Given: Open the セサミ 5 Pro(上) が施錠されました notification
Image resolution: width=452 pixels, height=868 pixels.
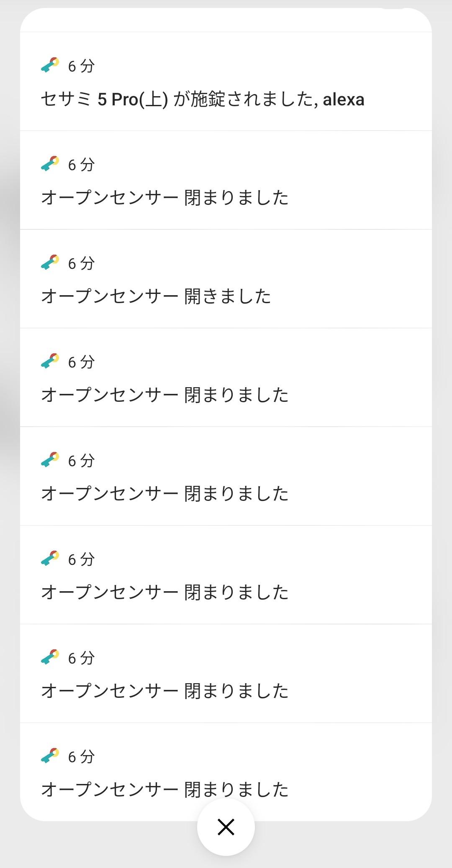Looking at the screenshot, I should pos(203,100).
